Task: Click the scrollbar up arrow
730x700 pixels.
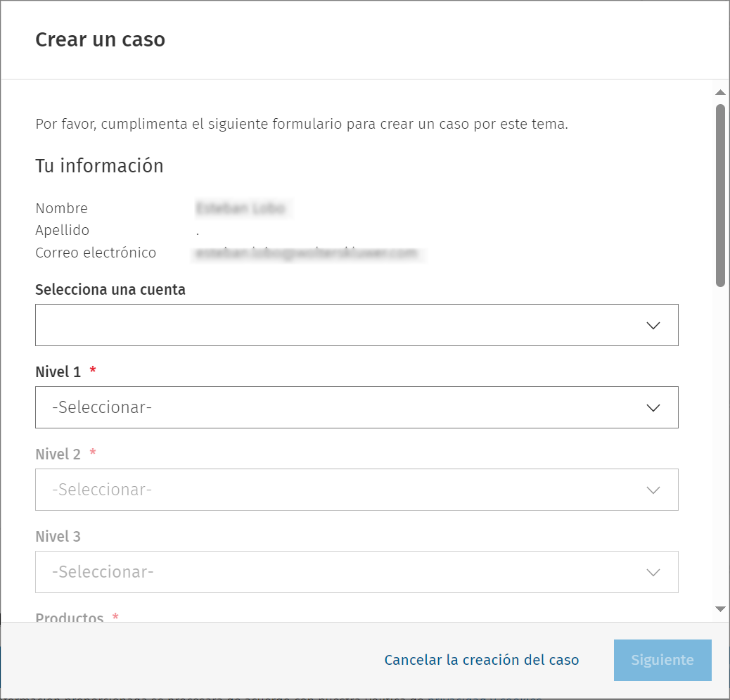Action: (x=720, y=91)
